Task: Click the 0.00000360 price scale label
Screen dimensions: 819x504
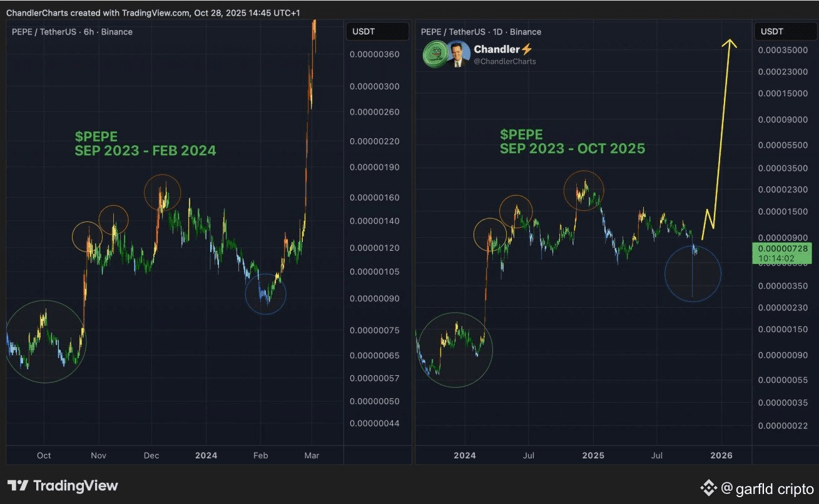Action: [375, 54]
